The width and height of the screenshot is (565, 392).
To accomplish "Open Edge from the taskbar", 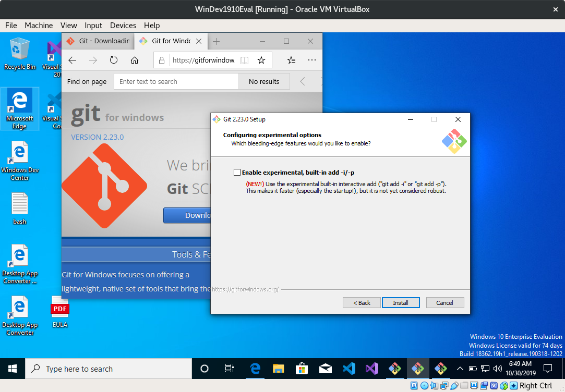I will pos(255,369).
